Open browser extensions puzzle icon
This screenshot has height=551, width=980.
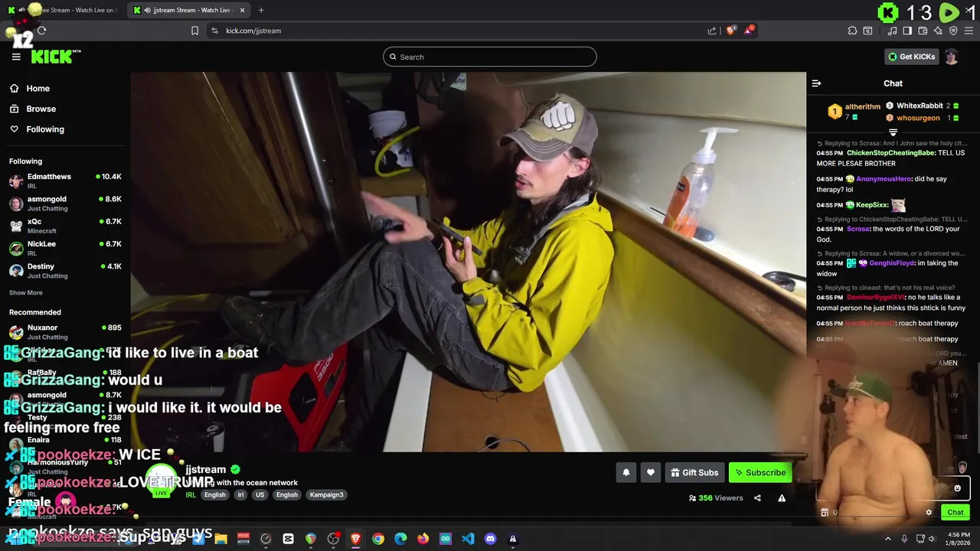(852, 31)
